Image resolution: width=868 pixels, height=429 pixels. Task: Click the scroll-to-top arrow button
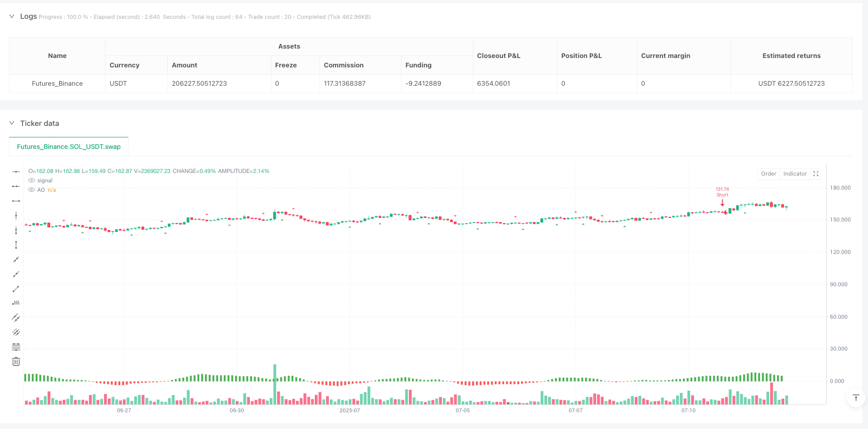click(856, 398)
